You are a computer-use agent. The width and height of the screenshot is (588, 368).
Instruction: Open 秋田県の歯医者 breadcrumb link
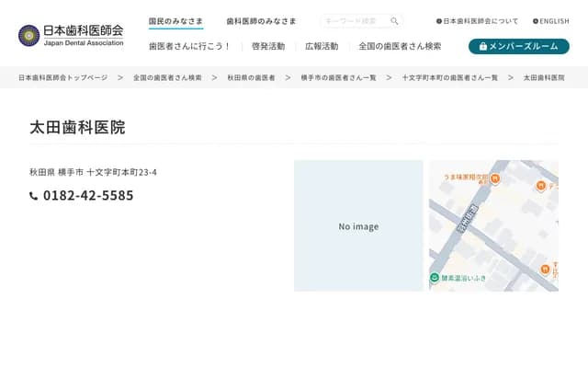251,78
